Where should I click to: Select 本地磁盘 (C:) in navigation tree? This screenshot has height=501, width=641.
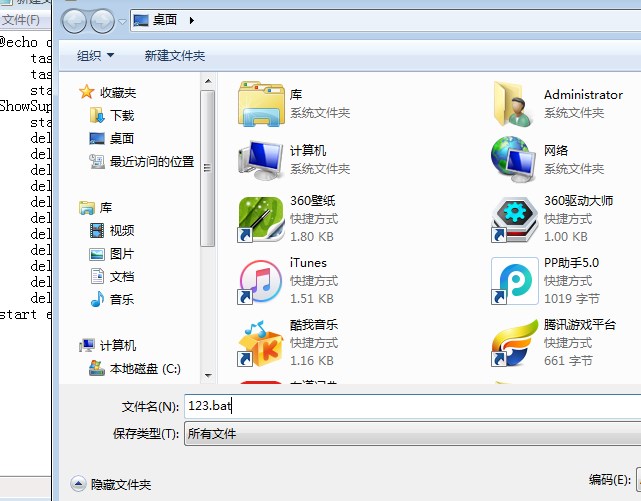coord(145,369)
